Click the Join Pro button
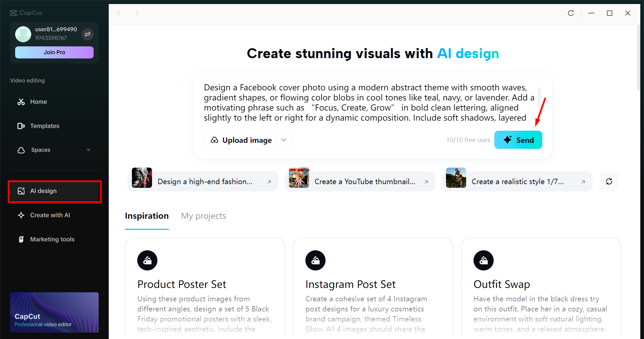This screenshot has width=644, height=339. click(54, 52)
